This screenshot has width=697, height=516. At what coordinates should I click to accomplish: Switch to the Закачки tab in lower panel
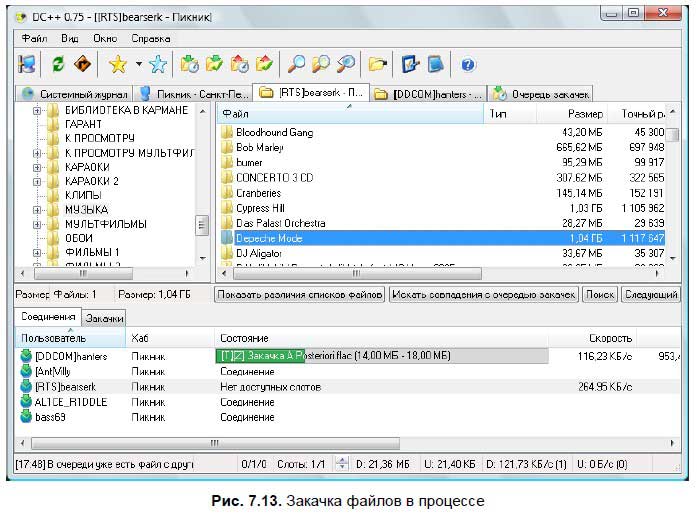104,318
